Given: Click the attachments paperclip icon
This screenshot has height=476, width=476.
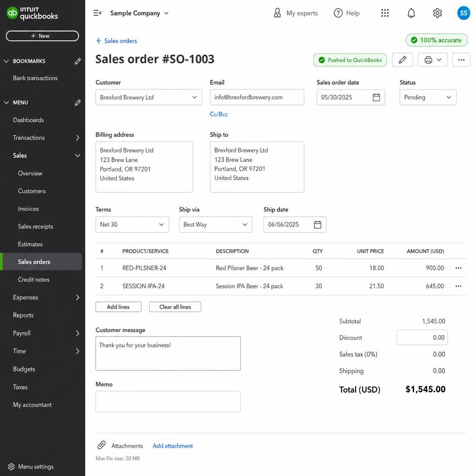Looking at the screenshot, I should click(101, 445).
